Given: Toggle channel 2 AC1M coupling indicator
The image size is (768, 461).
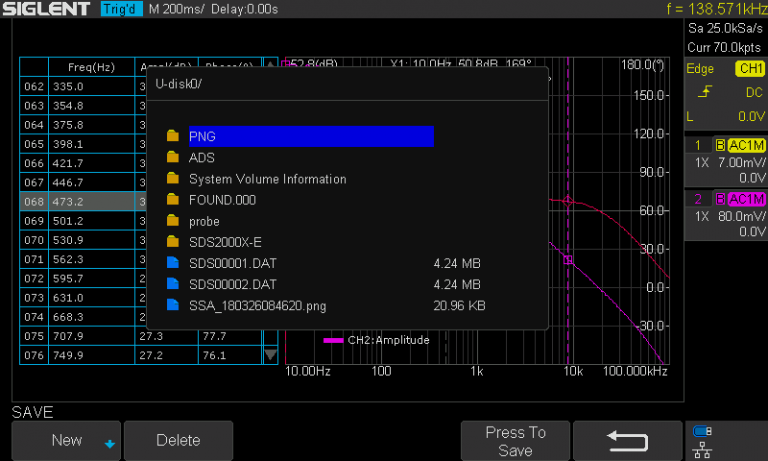Looking at the screenshot, I should [742, 198].
